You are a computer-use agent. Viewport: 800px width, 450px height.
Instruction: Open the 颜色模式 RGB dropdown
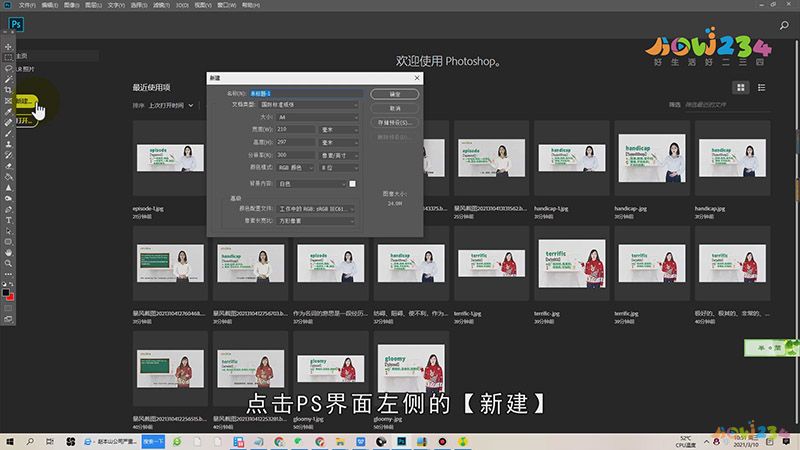295,167
